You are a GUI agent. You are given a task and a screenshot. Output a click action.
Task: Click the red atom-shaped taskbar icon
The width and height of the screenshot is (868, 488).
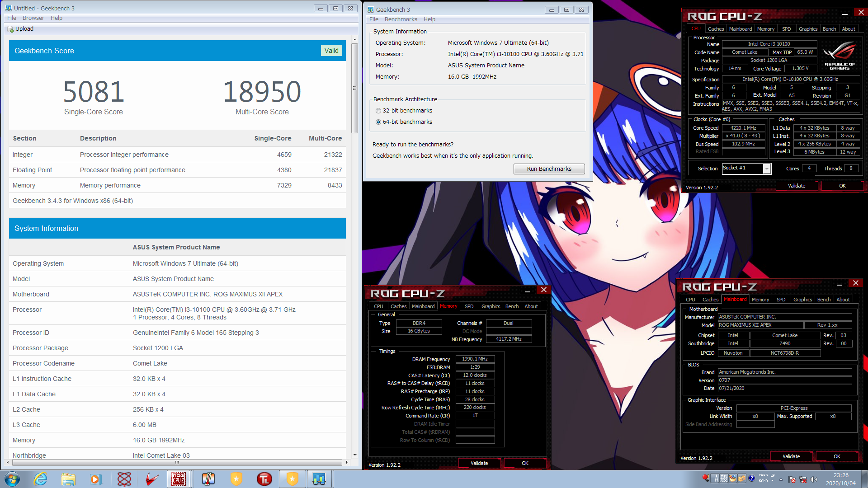coord(124,479)
